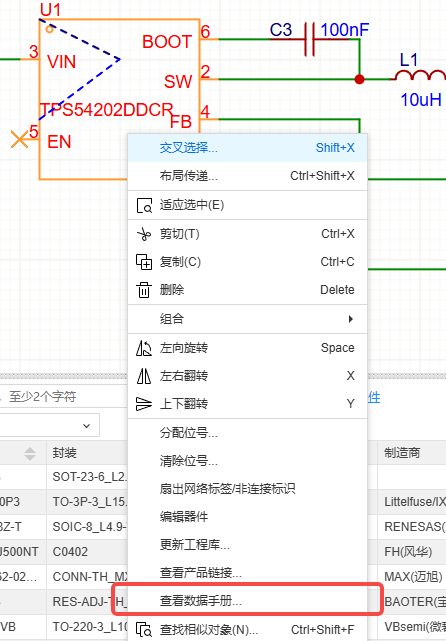
Task: Select the C0402 package cell
Action: (x=87, y=551)
